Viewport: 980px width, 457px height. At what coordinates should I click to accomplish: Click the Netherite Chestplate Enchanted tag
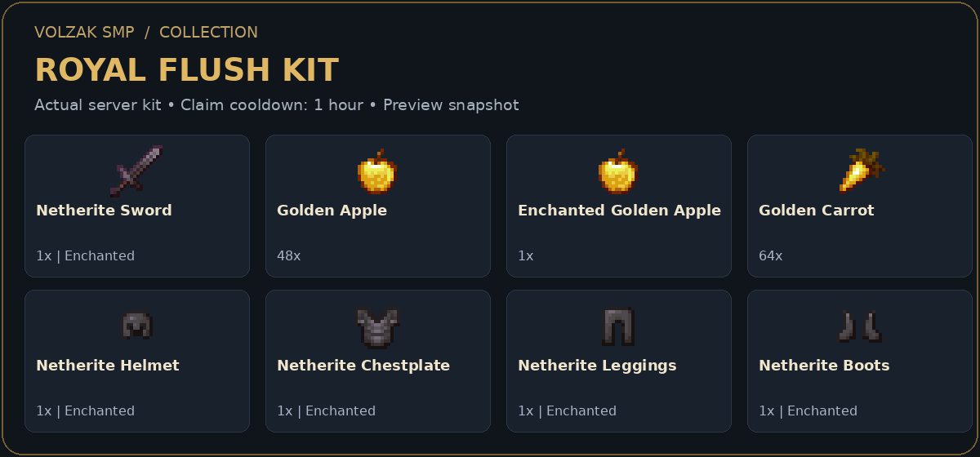[x=341, y=411]
